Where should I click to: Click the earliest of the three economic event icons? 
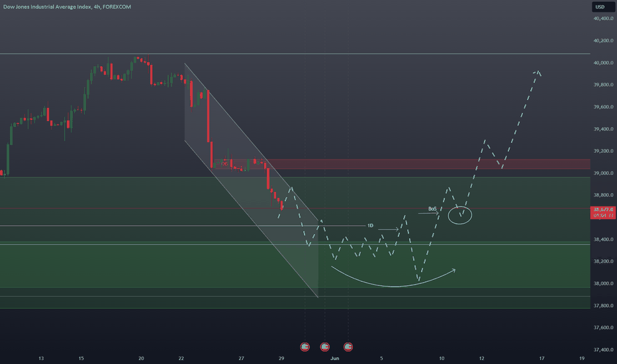(x=305, y=347)
